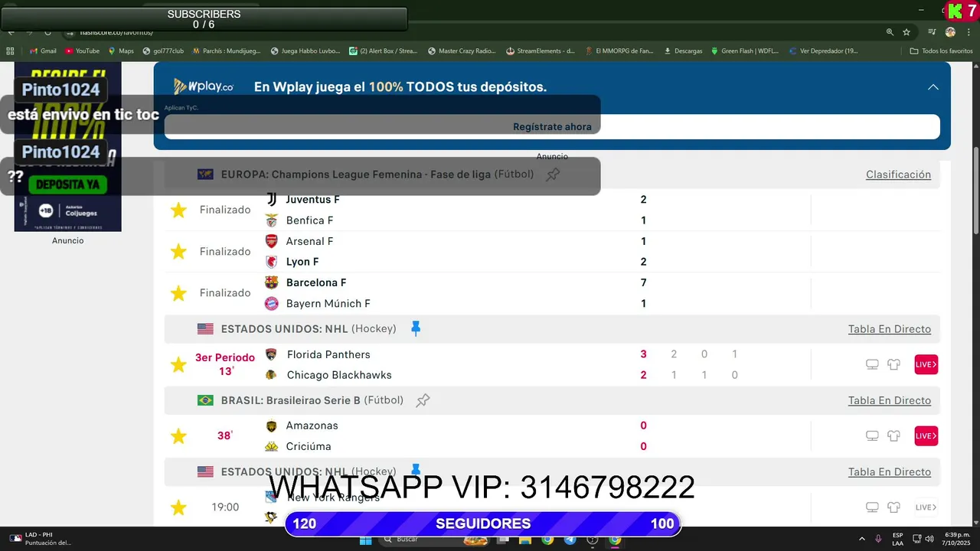Click Lyon F team crest

272,262
